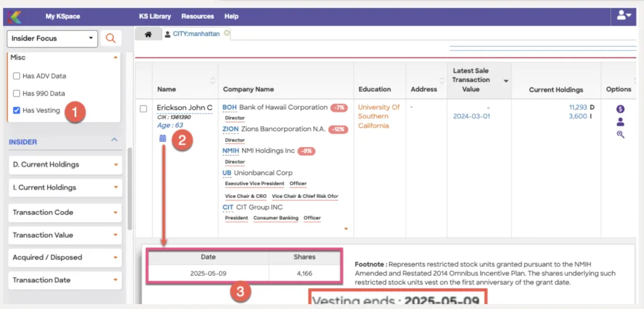The height and width of the screenshot is (309, 644).
Task: Open the My KSpace menu
Action: pyautogui.click(x=63, y=16)
